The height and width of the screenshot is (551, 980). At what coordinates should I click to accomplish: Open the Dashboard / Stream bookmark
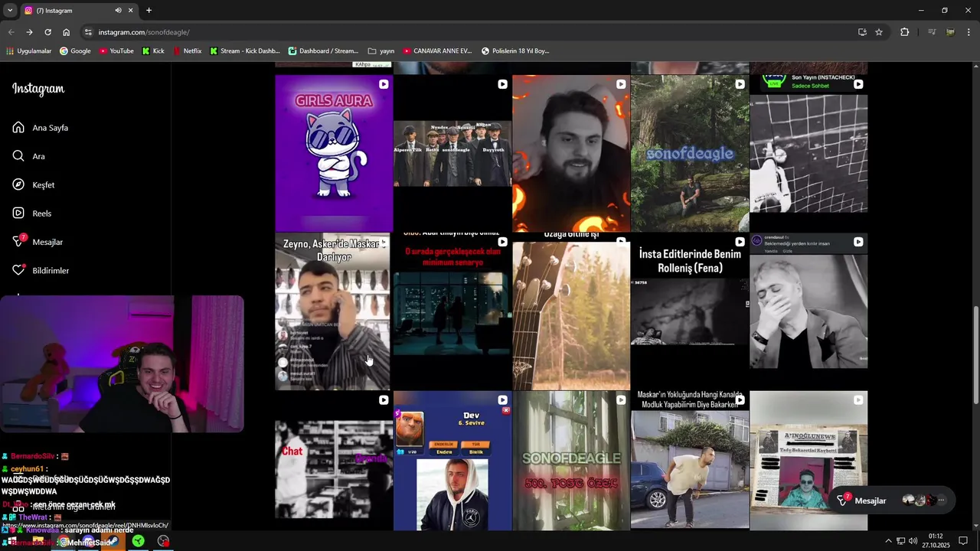[x=323, y=51]
